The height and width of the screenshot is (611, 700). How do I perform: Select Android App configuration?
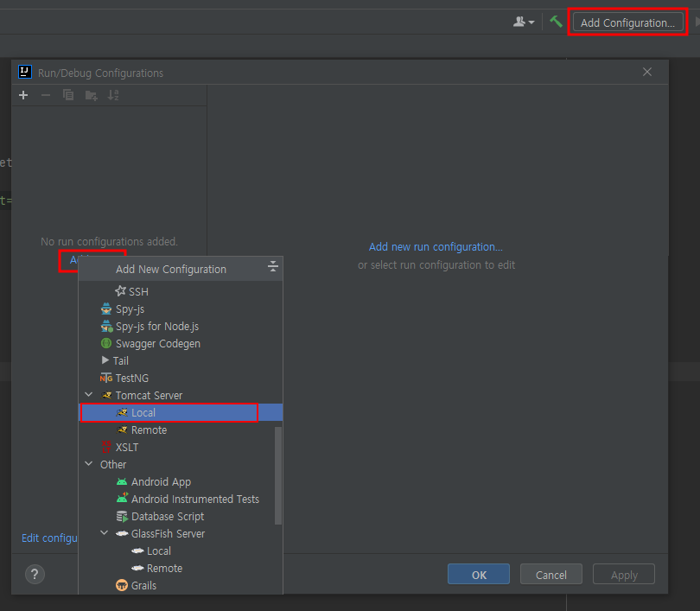click(176, 482)
